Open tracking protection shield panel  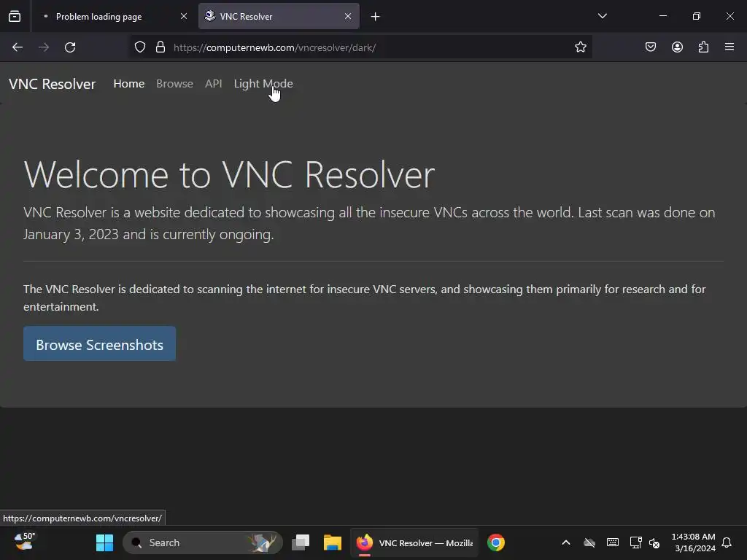(x=139, y=47)
